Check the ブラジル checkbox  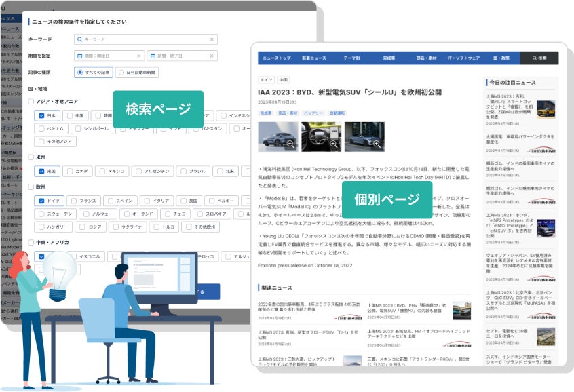click(x=183, y=171)
